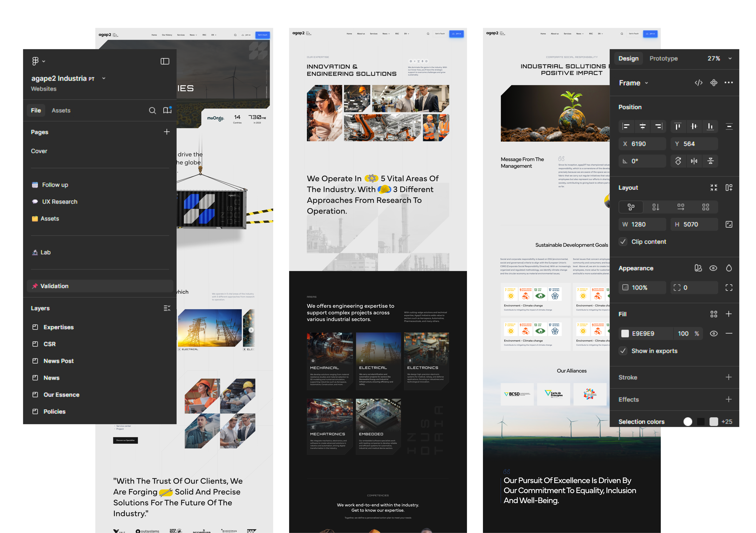Add a new page with plus icon
This screenshot has height=533, width=756.
click(x=167, y=132)
